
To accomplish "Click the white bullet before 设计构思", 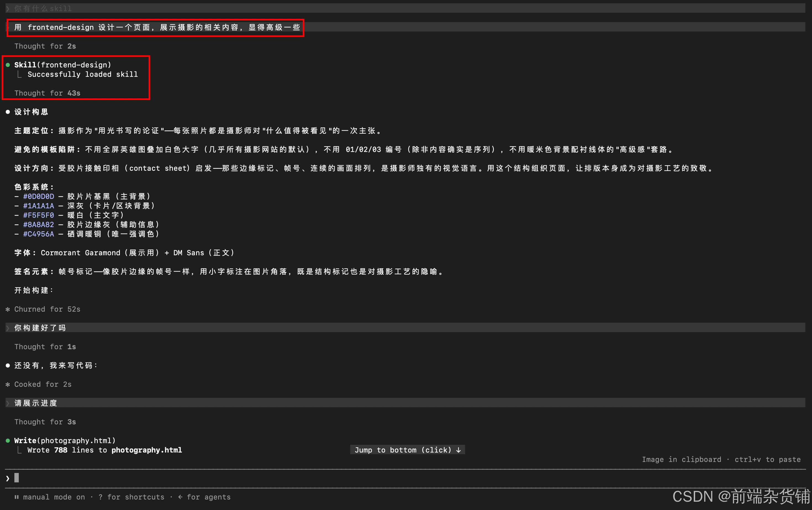I will click(x=8, y=112).
